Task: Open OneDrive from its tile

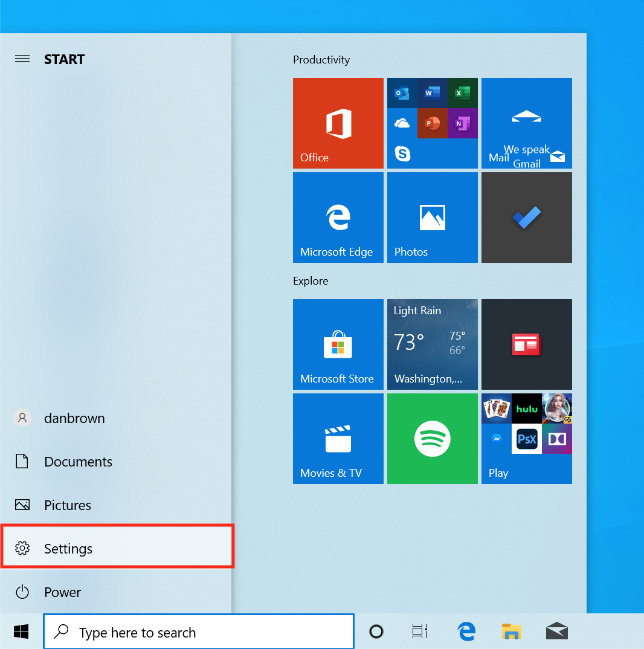Action: point(401,123)
